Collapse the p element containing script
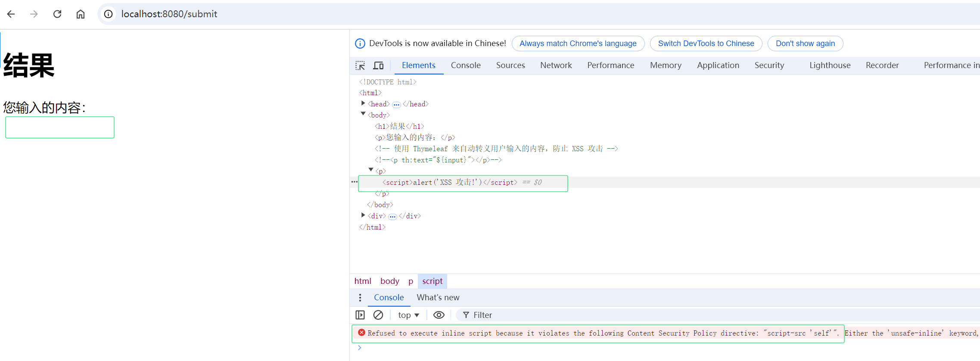 click(x=371, y=170)
